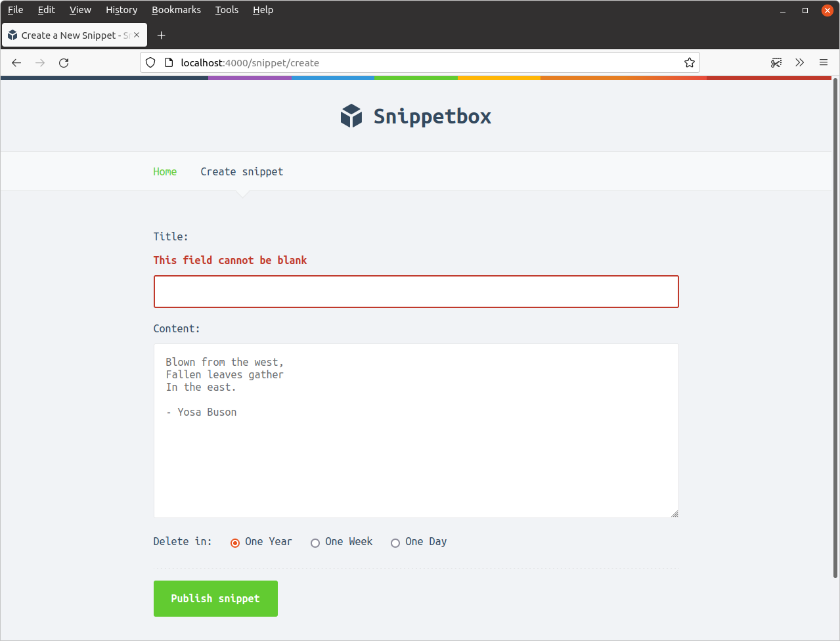Open the Firefox hamburger application menu
The height and width of the screenshot is (641, 840).
(823, 63)
